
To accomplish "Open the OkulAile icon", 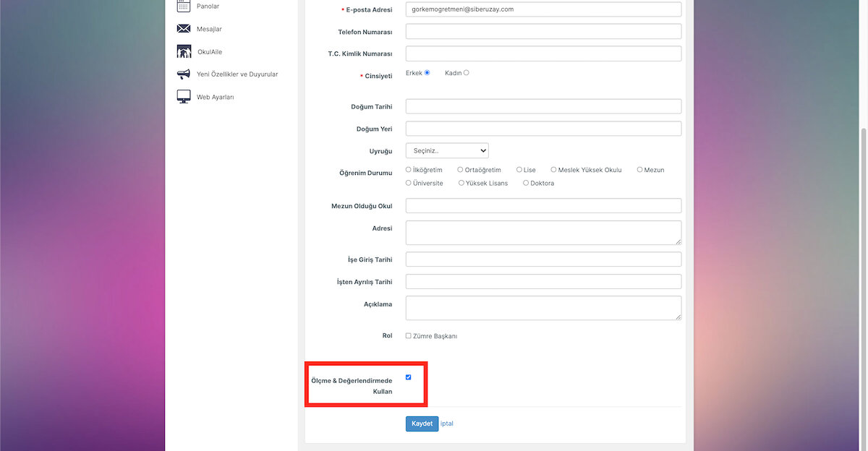I will (x=184, y=51).
